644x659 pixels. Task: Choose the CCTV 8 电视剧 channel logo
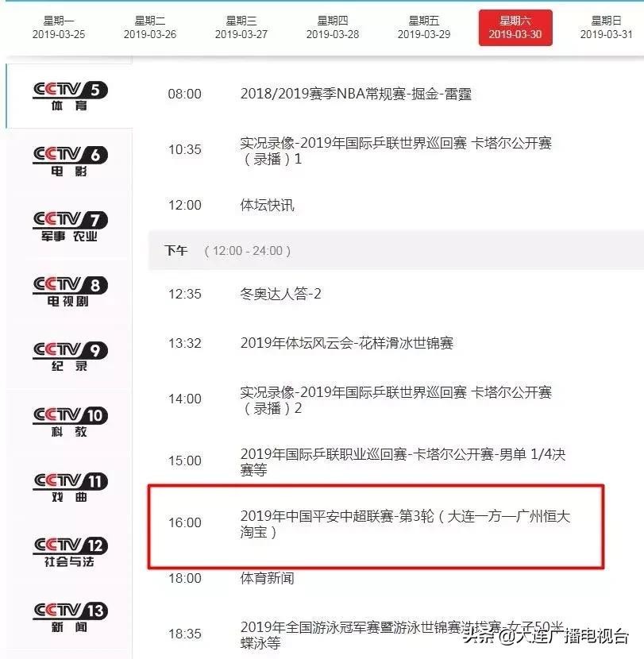pyautogui.click(x=70, y=291)
